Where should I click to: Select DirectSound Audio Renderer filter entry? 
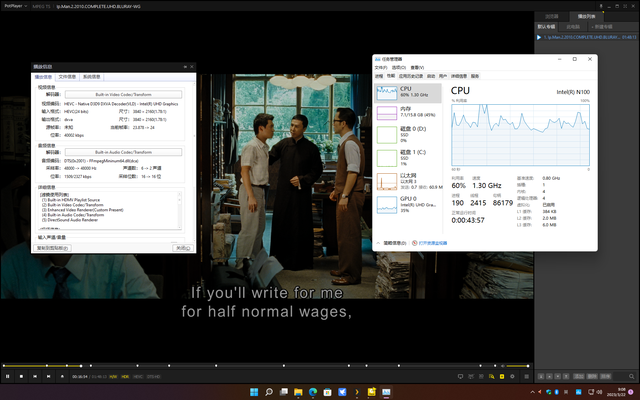(70, 220)
